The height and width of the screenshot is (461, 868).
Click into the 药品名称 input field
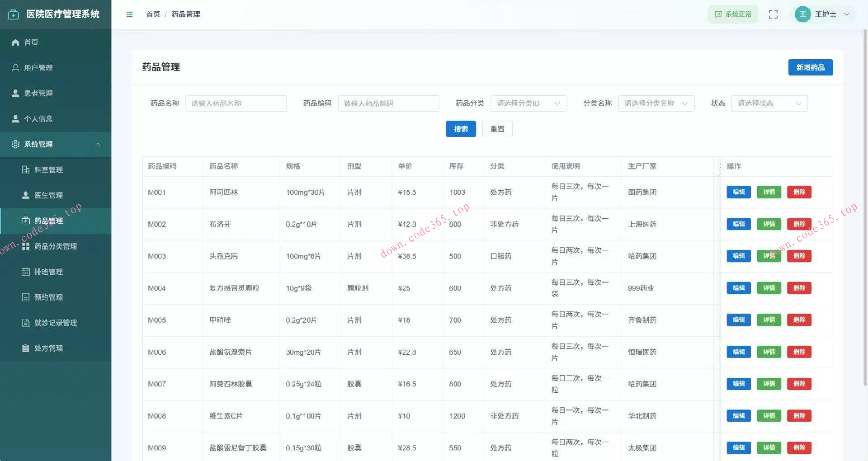pos(236,103)
